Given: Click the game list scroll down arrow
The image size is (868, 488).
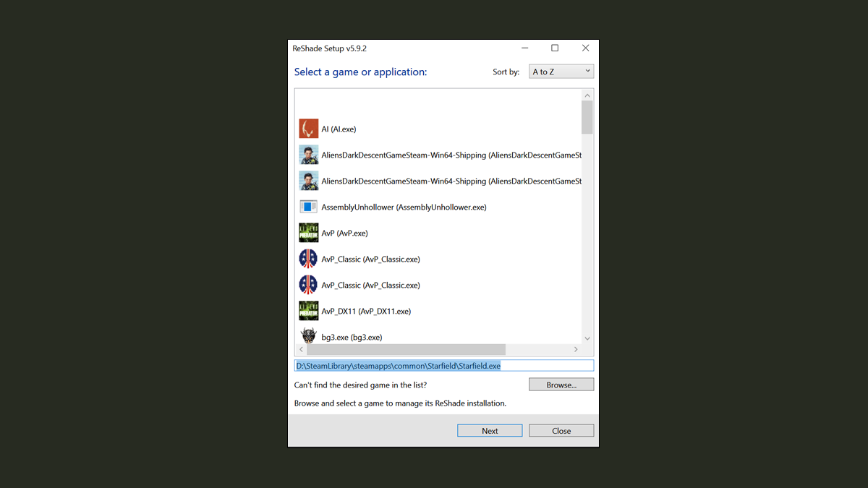Looking at the screenshot, I should tap(587, 338).
